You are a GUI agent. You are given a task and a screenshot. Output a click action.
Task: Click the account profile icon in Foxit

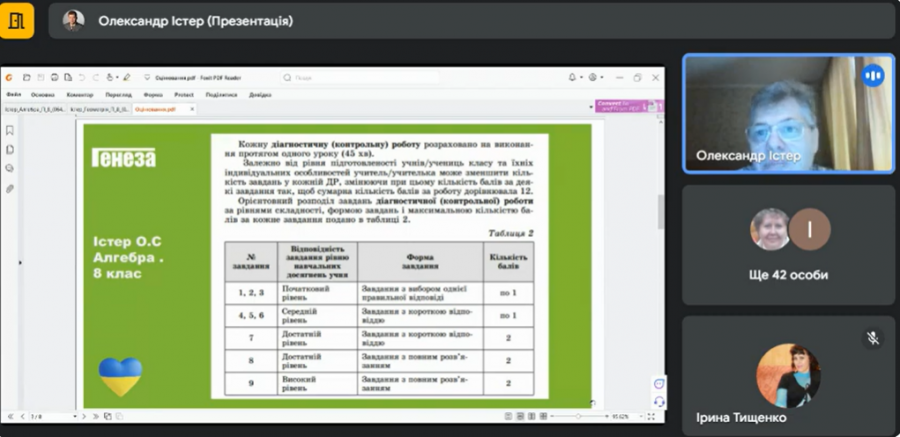pyautogui.click(x=593, y=78)
